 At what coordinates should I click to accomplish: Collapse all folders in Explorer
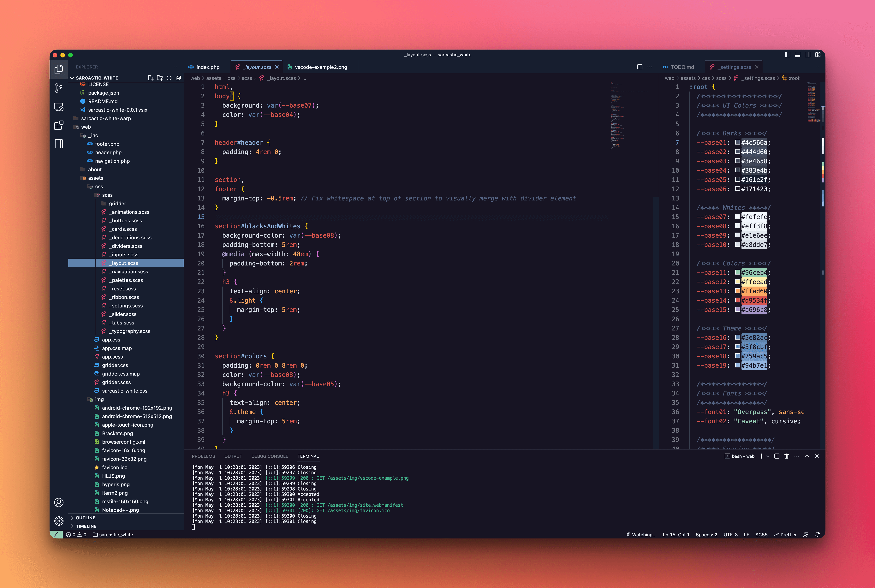point(179,78)
